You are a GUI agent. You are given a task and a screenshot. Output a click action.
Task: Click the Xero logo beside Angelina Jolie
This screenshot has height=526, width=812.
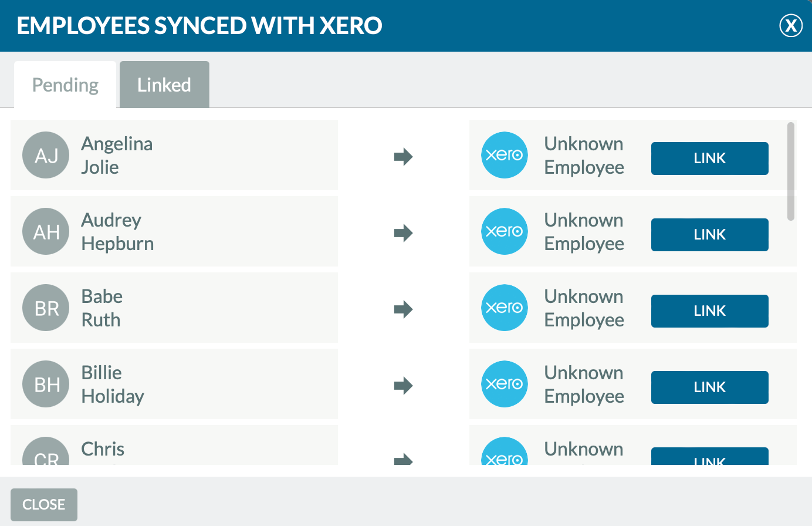point(505,155)
